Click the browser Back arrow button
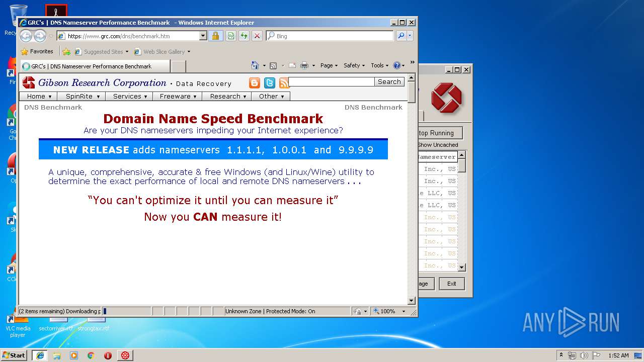 point(26,36)
